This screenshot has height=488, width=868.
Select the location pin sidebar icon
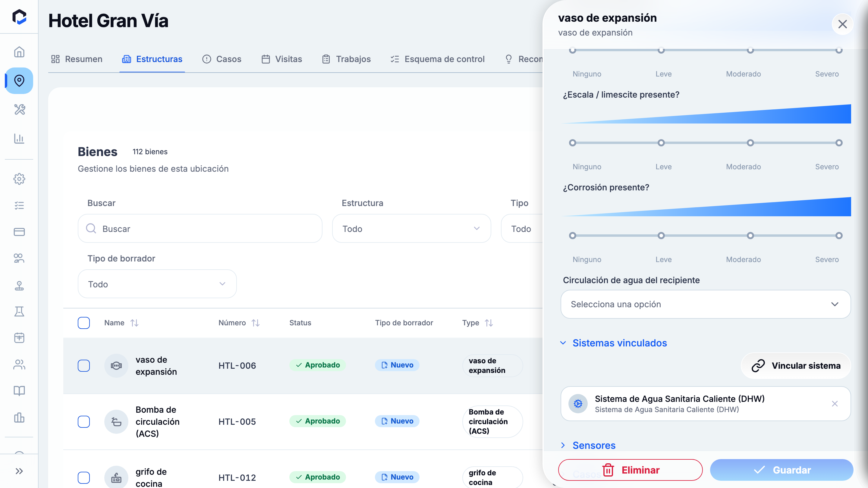(19, 80)
